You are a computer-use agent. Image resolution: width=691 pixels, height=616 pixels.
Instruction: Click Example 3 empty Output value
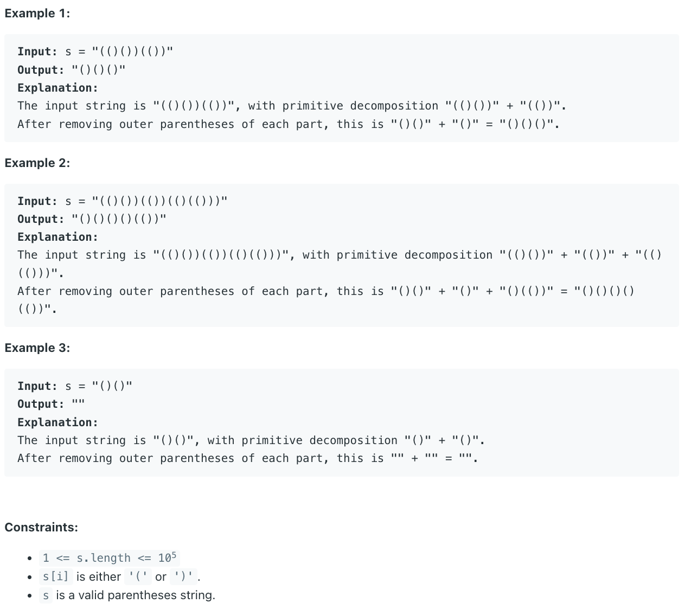78,404
